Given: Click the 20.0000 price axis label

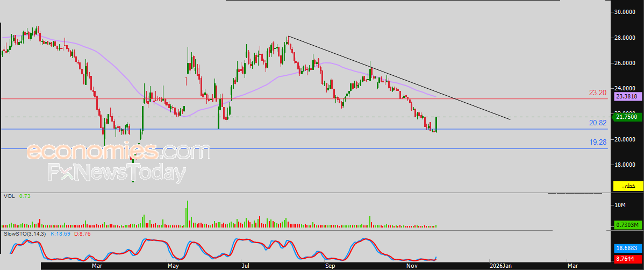Looking at the screenshot, I should pyautogui.click(x=625, y=139).
